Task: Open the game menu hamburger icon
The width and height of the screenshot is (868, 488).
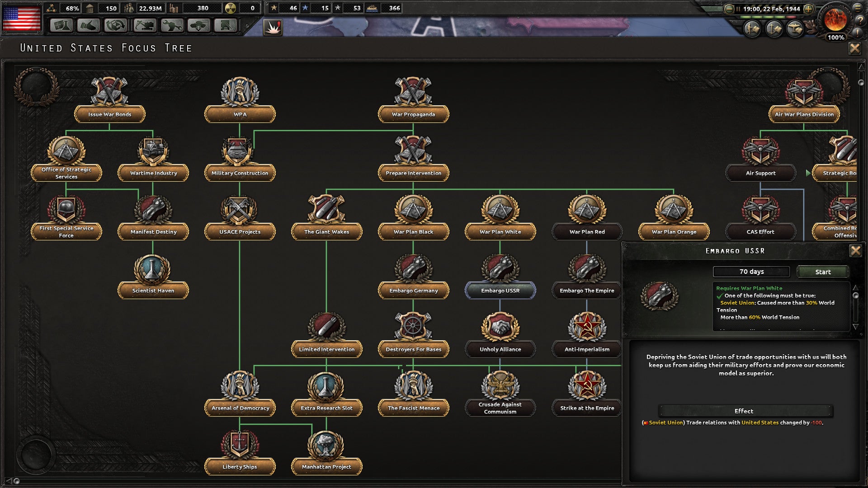Action: 858,9
